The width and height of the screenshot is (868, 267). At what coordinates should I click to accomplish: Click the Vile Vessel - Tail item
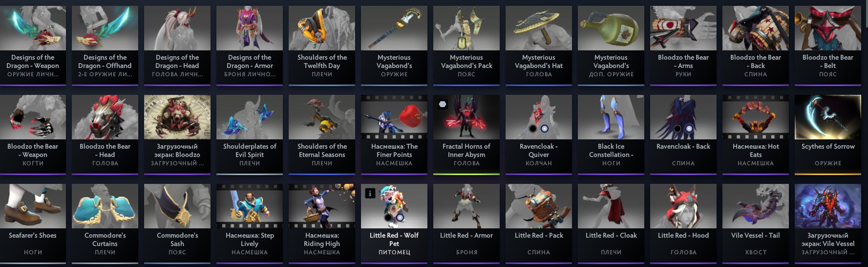click(x=756, y=224)
